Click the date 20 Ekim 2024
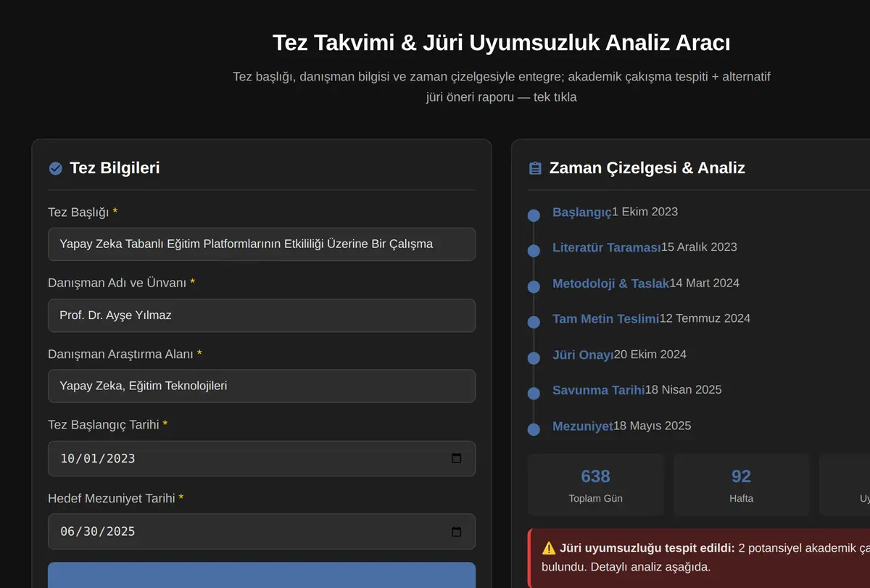The width and height of the screenshot is (870, 588). [650, 355]
